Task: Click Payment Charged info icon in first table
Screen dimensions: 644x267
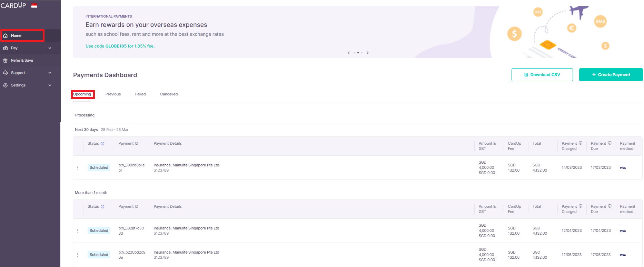Action: pyautogui.click(x=581, y=143)
